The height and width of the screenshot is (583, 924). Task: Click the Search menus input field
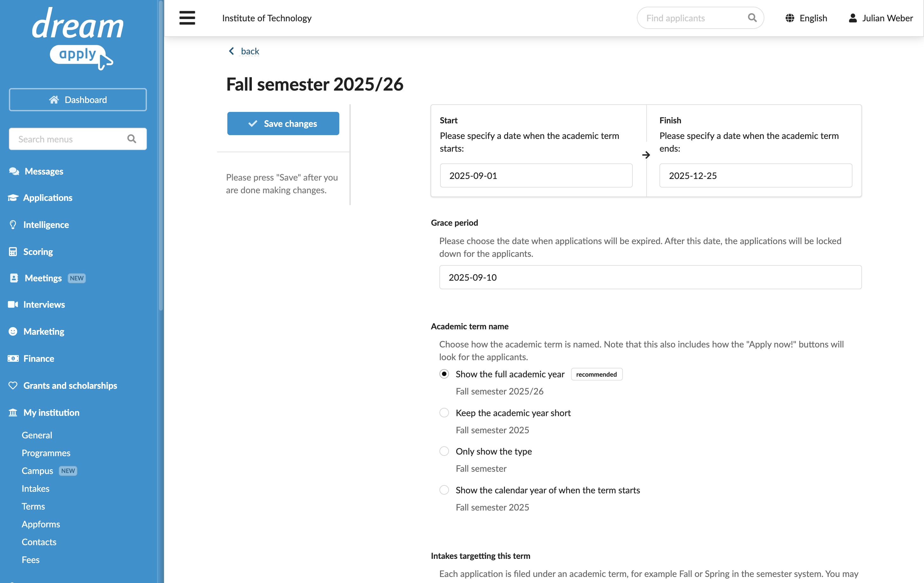point(78,139)
